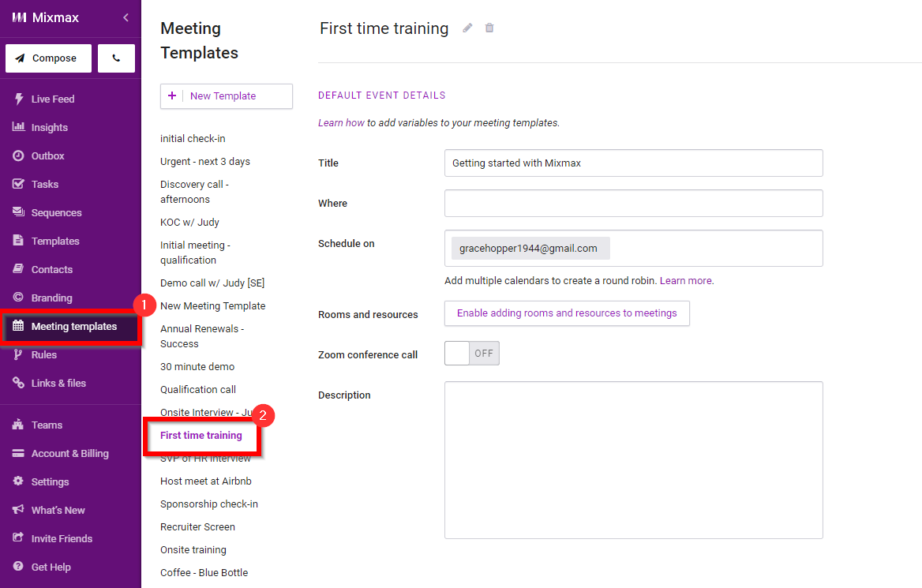The width and height of the screenshot is (922, 588).
Task: Select Recruiter Screen template
Action: tap(197, 527)
